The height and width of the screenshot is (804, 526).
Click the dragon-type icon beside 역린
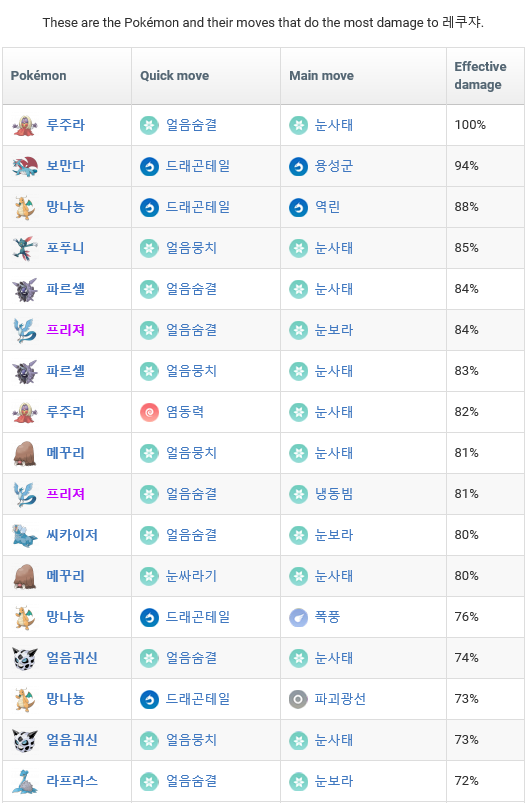298,207
